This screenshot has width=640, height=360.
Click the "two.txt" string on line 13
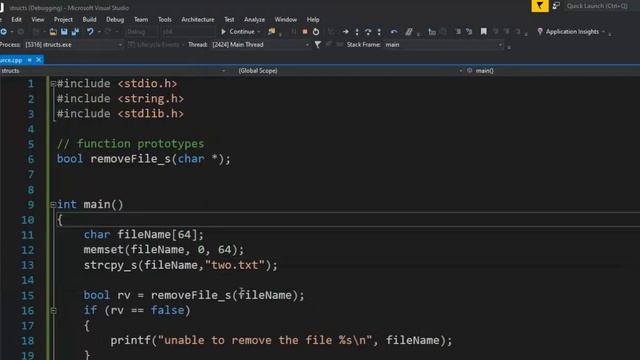235,265
